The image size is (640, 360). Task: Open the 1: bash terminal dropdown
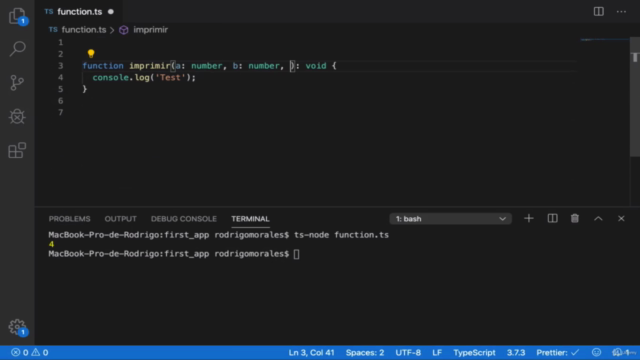click(x=450, y=219)
